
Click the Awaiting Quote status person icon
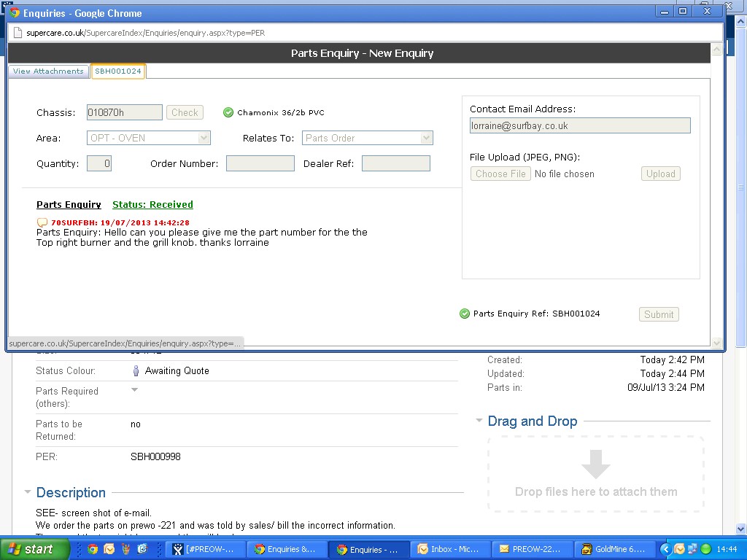click(x=135, y=370)
